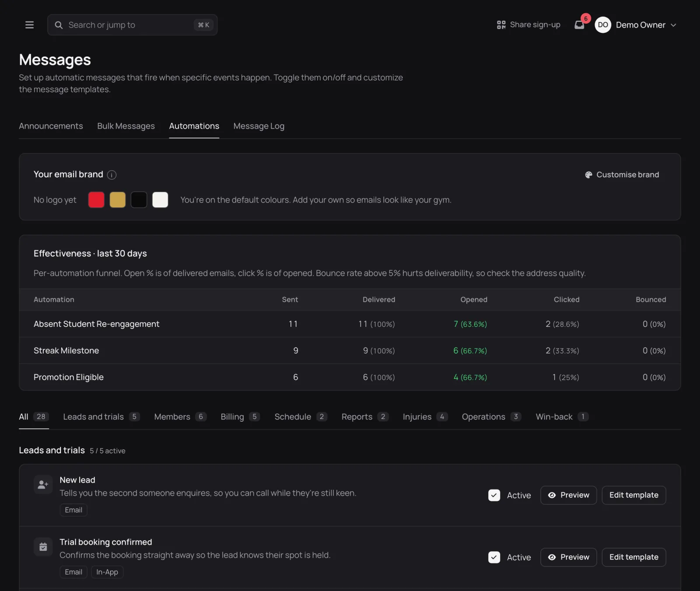The image size is (700, 591).
Task: Focus the Search or jump to field
Action: [x=132, y=25]
